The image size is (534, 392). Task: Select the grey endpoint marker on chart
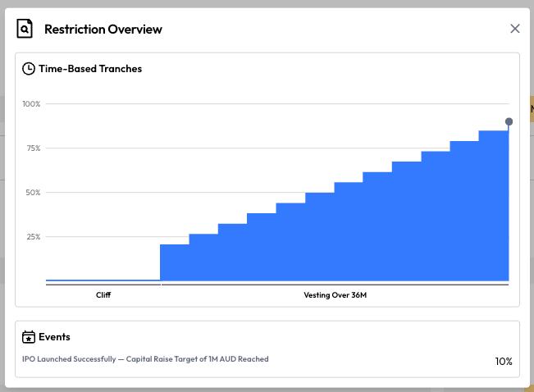click(x=509, y=121)
